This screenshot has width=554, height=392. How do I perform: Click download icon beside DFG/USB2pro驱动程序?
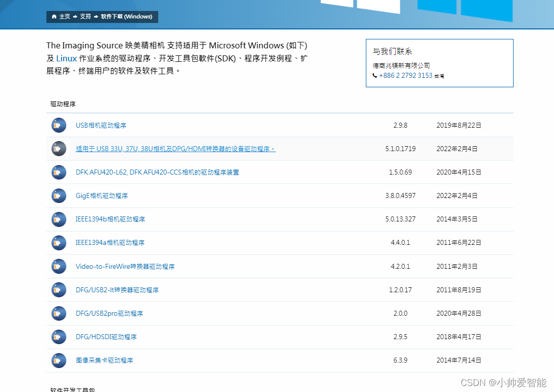[59, 313]
